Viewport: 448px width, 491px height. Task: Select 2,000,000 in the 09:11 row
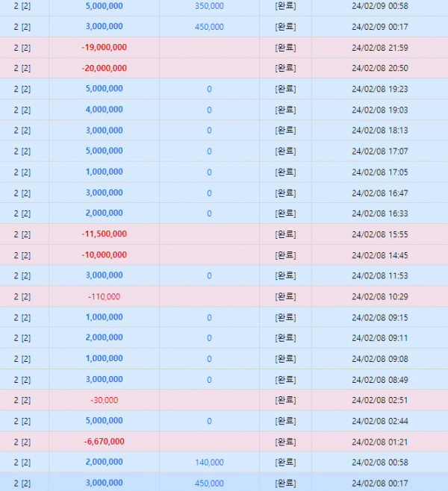pos(105,338)
